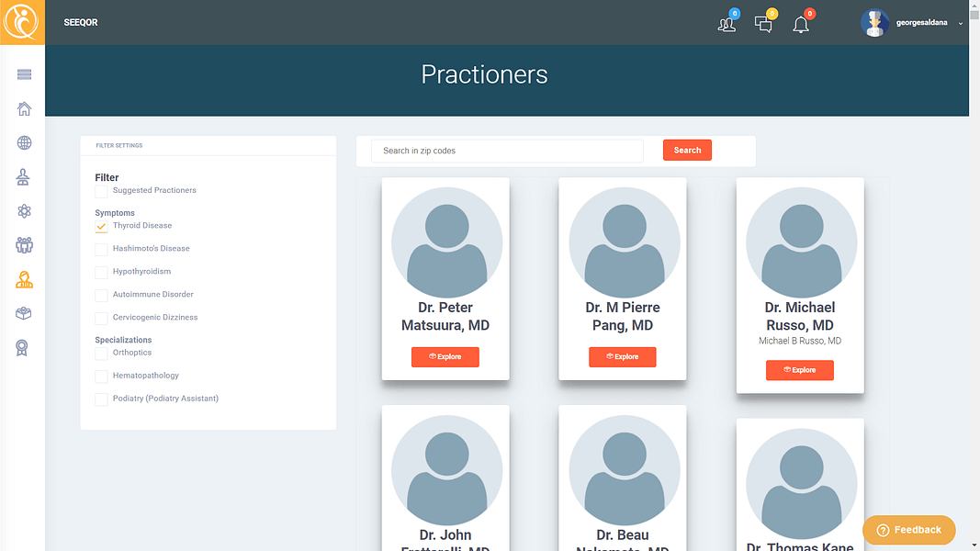
Task: Select the stamp-shaped sidebar icon
Action: [x=23, y=177]
